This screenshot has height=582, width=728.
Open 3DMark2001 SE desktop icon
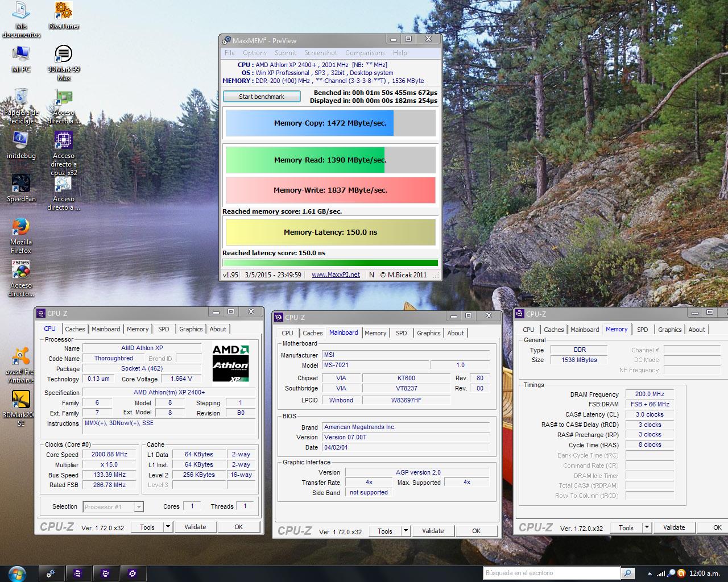click(21, 408)
